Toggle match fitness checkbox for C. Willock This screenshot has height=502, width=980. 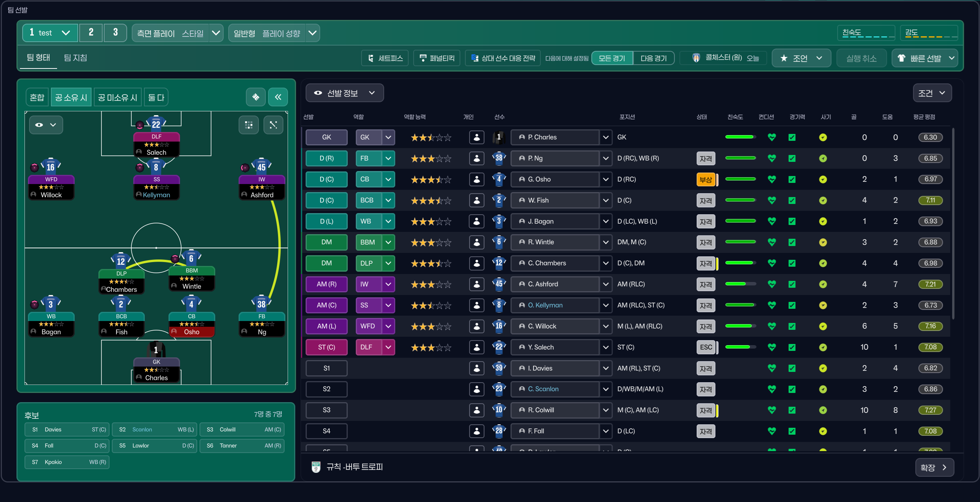click(792, 326)
